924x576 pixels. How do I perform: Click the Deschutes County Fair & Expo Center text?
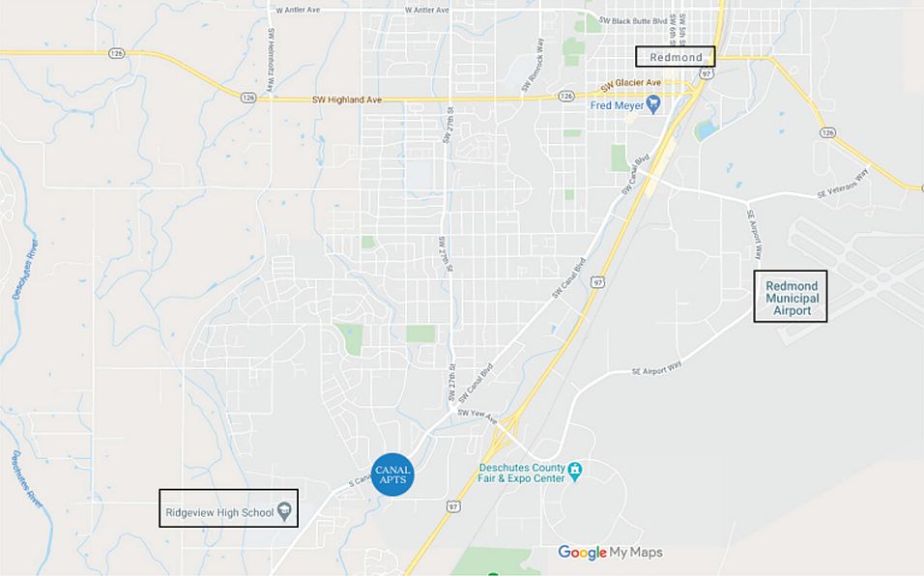pos(522,473)
